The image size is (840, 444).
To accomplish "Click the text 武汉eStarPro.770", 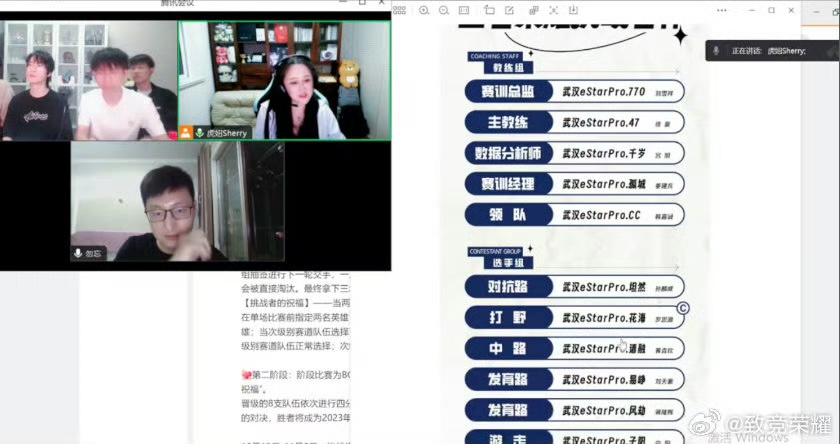I will pos(604,92).
